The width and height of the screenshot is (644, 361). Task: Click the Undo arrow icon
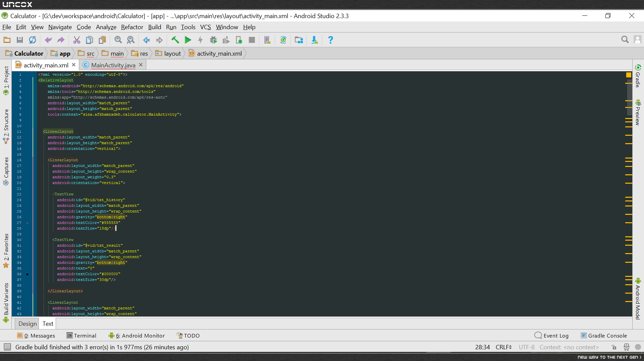pyautogui.click(x=48, y=40)
